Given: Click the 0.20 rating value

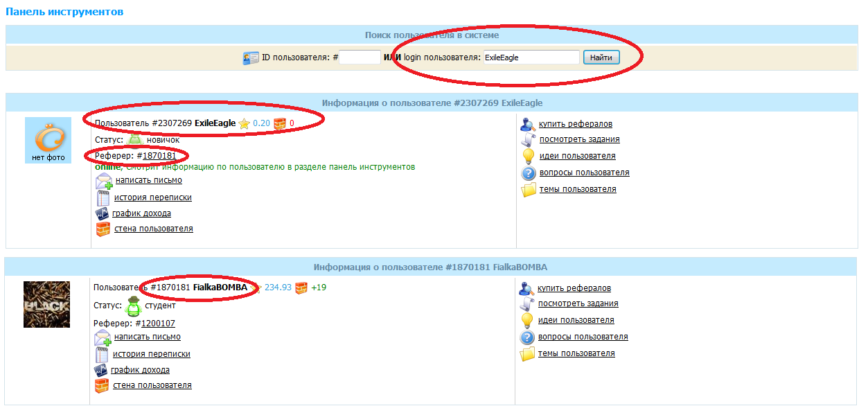Looking at the screenshot, I should (x=261, y=124).
